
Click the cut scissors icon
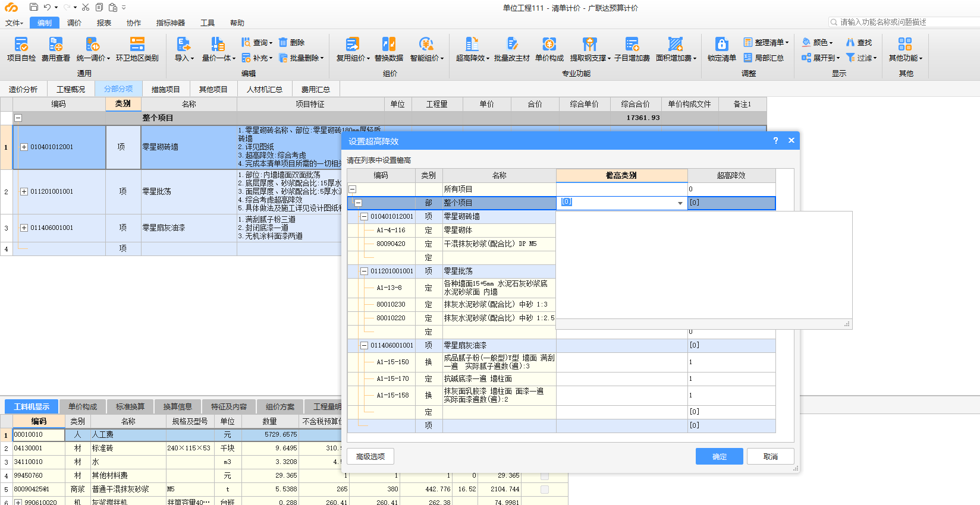(x=86, y=7)
